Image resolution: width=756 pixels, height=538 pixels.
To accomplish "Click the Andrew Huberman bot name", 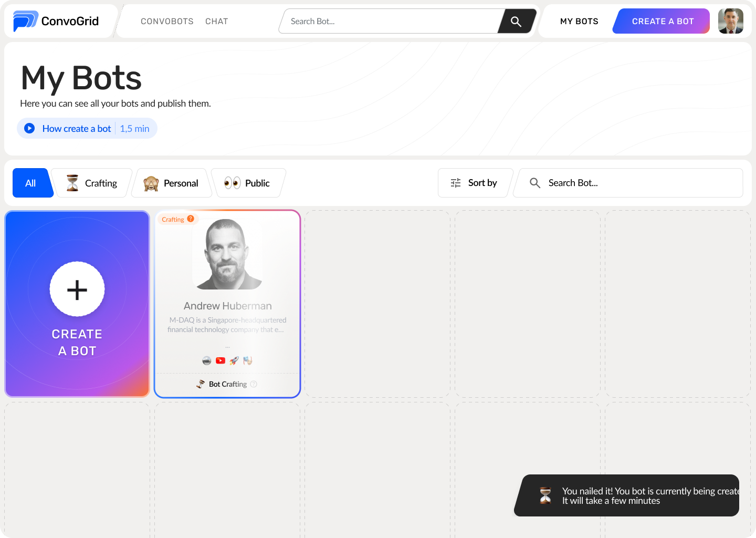I will 228,306.
